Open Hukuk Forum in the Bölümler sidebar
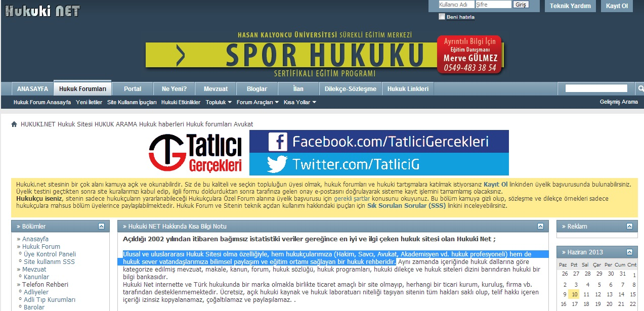The width and height of the screenshot is (644, 311). pos(41,247)
